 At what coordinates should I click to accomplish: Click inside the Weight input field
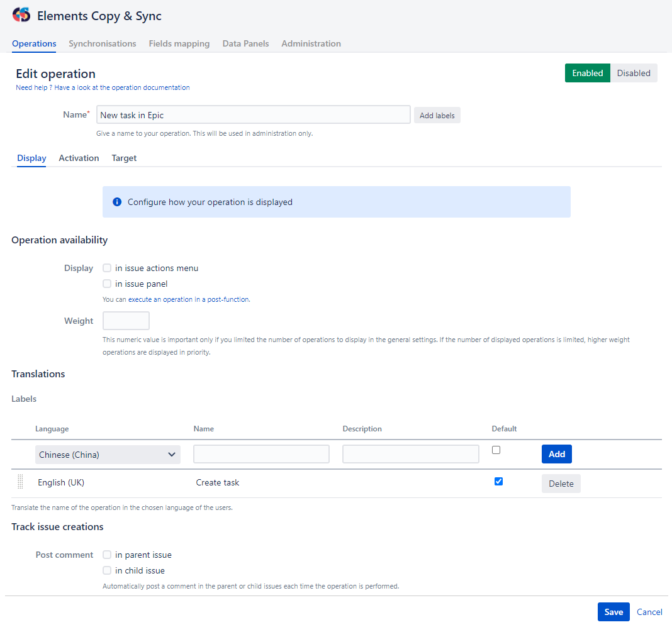pyautogui.click(x=126, y=320)
